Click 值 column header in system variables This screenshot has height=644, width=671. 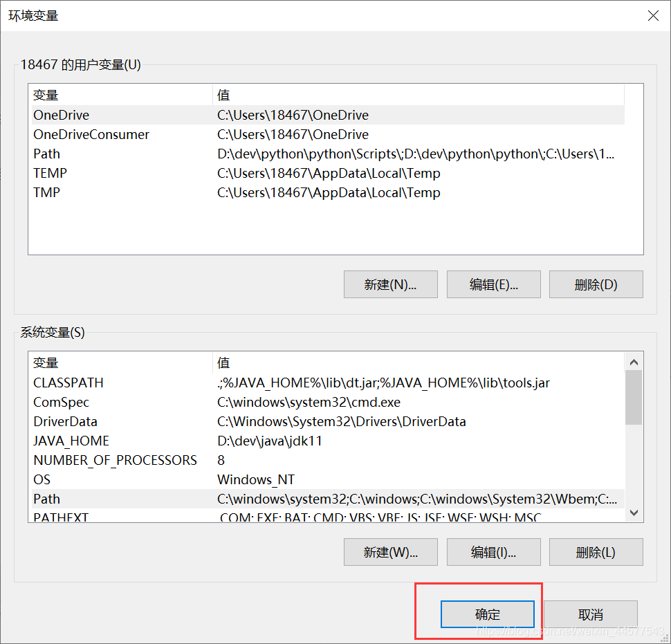click(419, 363)
